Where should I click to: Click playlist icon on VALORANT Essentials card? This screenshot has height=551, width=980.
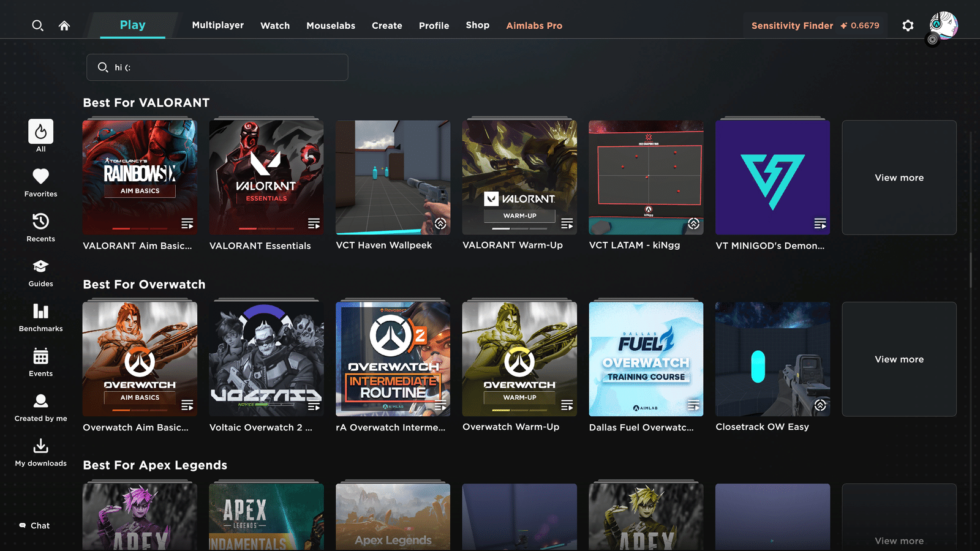pos(314,223)
